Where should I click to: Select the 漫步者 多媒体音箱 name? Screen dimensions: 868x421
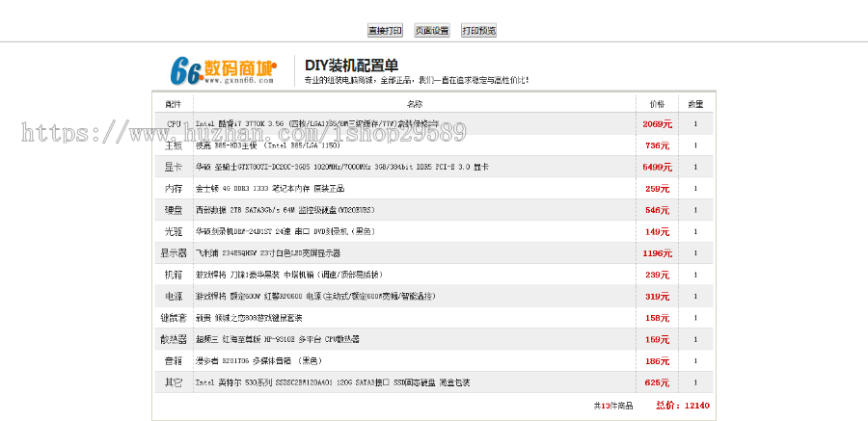pyautogui.click(x=258, y=361)
